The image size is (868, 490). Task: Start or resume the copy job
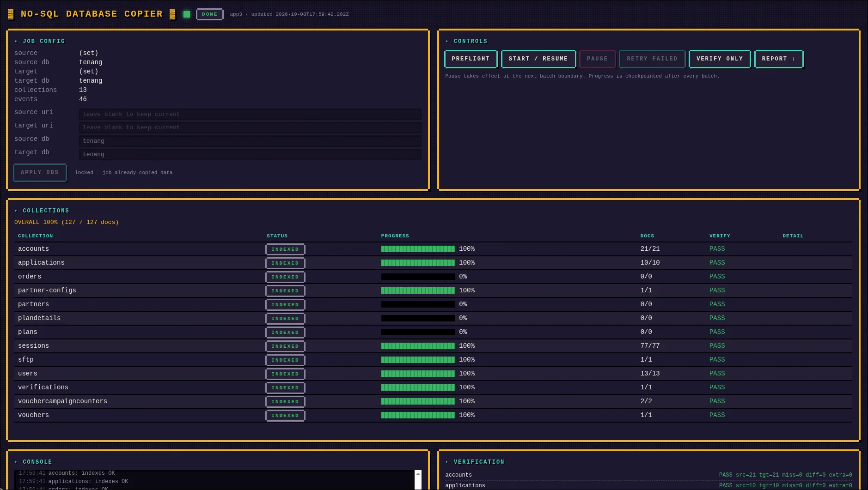[538, 59]
